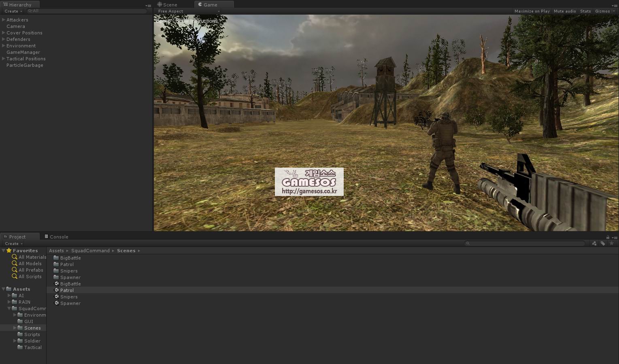Open the Project Create dropdown
The height and width of the screenshot is (364, 619).
point(13,244)
